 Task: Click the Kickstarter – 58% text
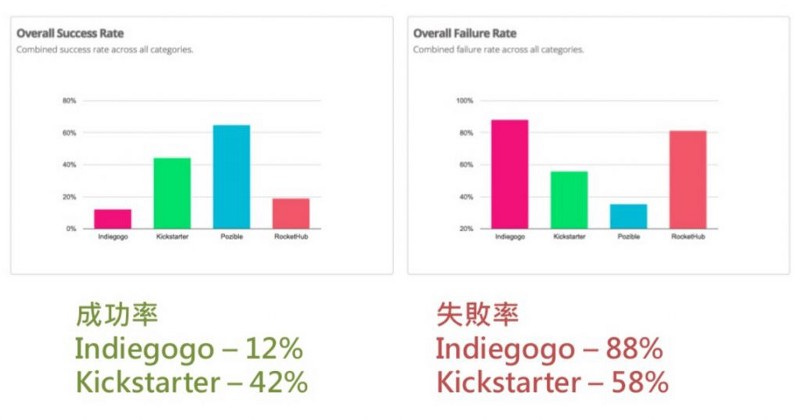tap(553, 382)
